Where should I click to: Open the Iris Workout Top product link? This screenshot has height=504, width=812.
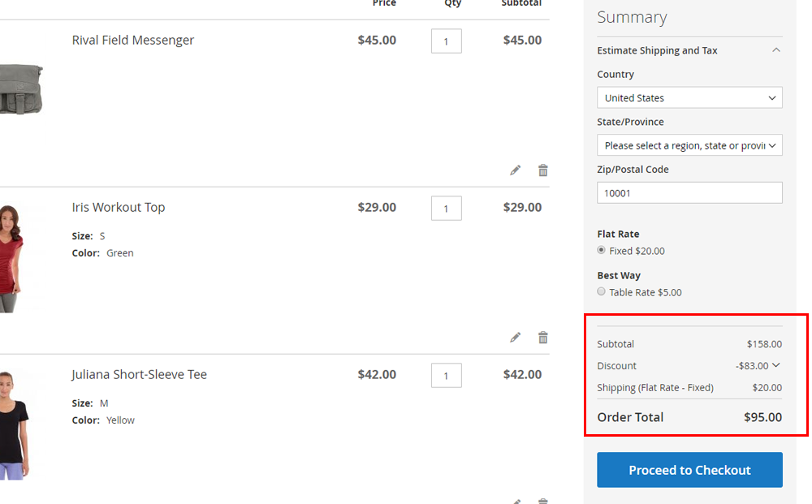(118, 207)
